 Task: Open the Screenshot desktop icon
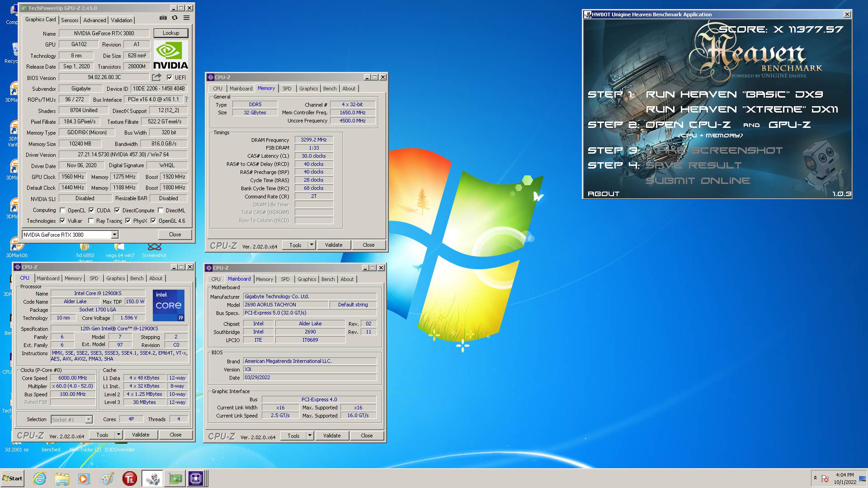pos(154,251)
